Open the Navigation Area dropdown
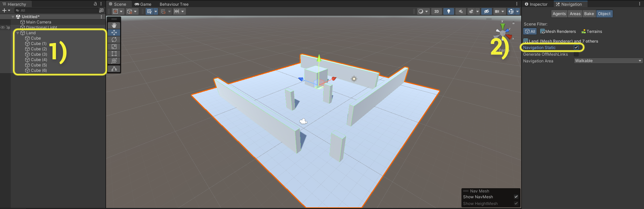 pyautogui.click(x=608, y=61)
